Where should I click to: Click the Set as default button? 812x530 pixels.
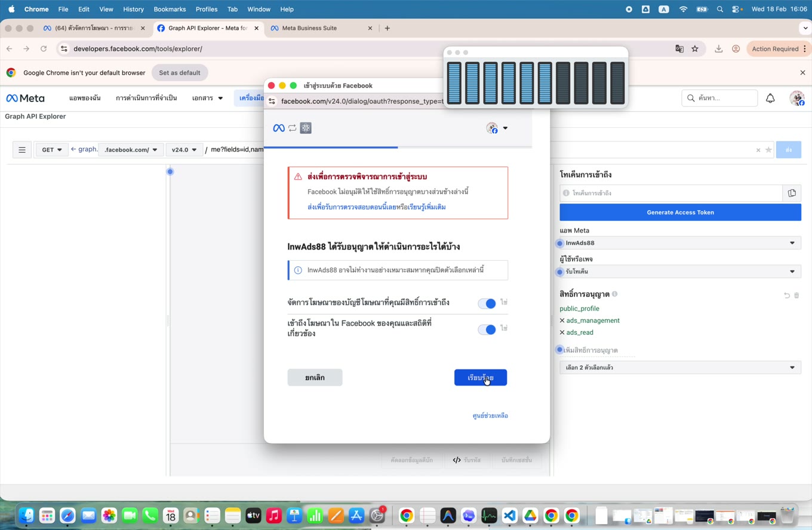tap(180, 73)
